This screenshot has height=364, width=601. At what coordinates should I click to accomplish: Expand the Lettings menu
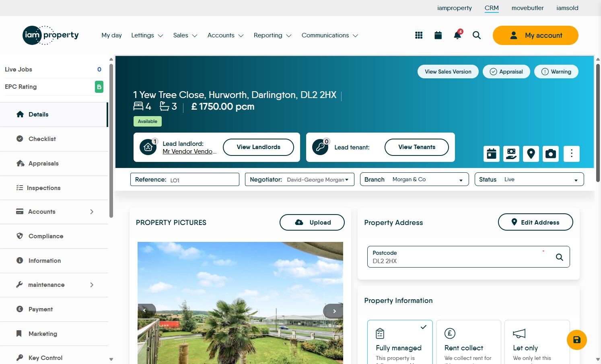point(147,35)
